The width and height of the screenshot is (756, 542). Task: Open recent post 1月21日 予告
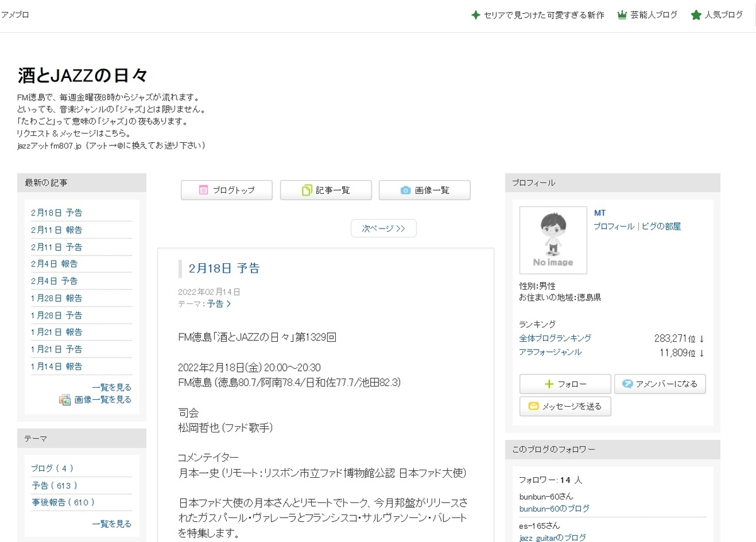57,349
